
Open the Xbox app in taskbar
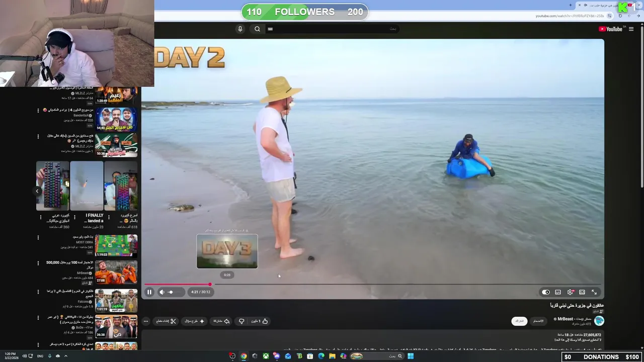click(x=266, y=356)
